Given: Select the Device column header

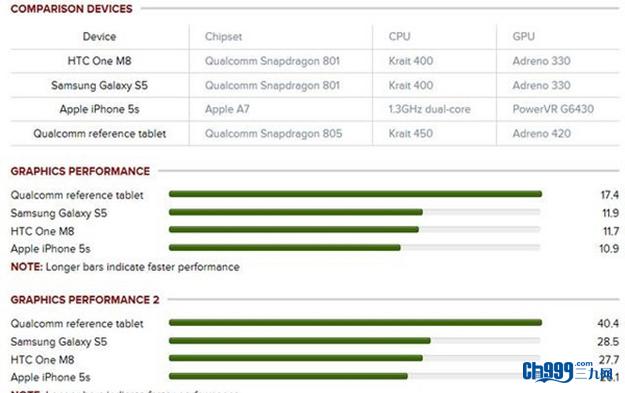Looking at the screenshot, I should [x=99, y=37].
